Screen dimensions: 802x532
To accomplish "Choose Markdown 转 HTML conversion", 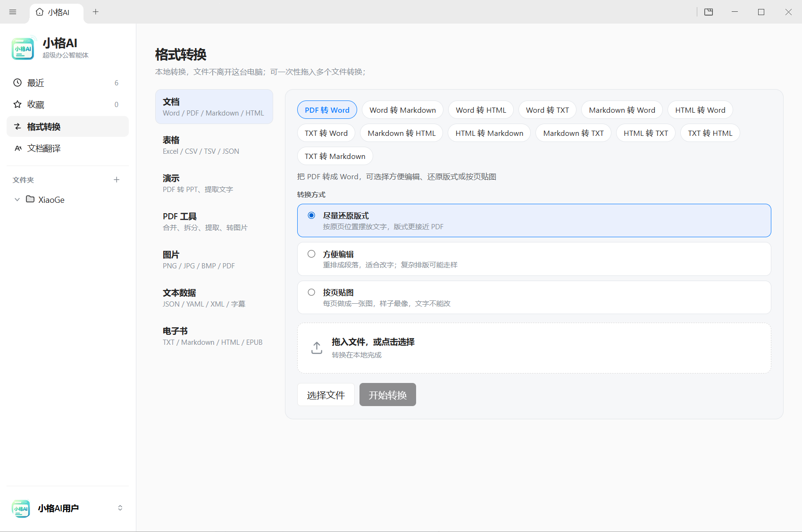I will (401, 133).
